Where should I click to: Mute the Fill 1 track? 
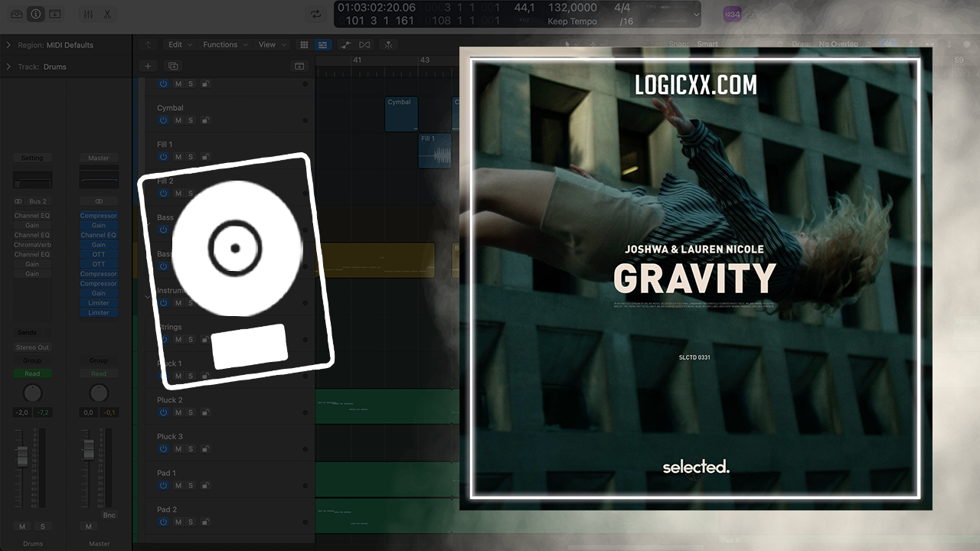(178, 157)
